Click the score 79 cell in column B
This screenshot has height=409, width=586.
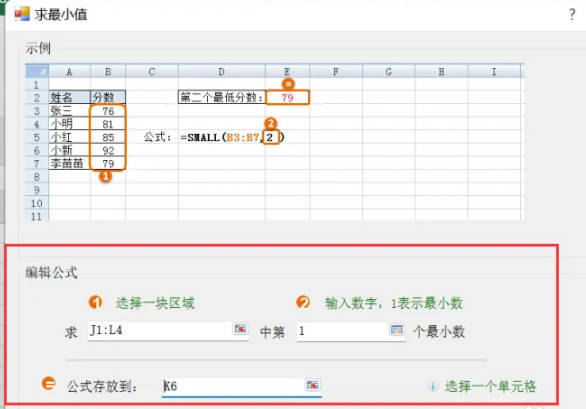(108, 163)
